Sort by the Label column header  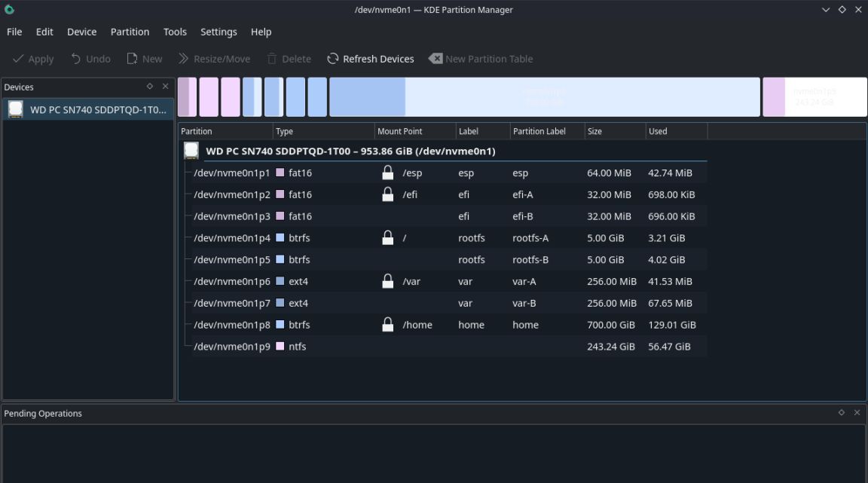point(483,131)
